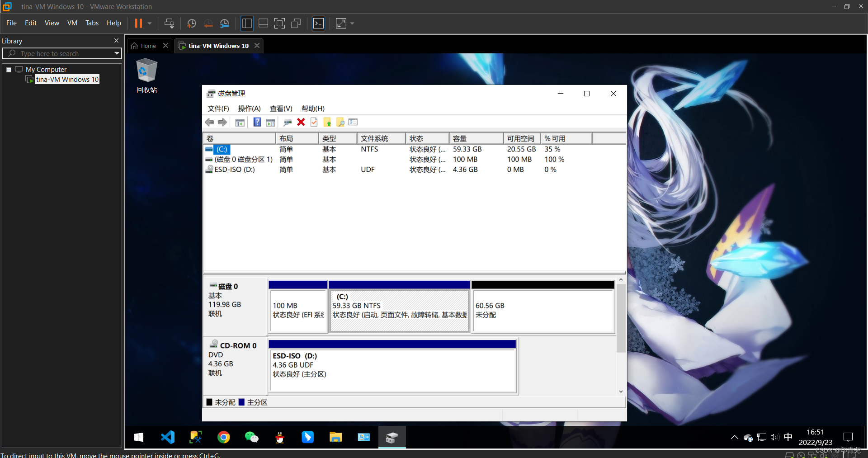The width and height of the screenshot is (868, 458).
Task: Open the power options dropdown arrow
Action: 150,23
